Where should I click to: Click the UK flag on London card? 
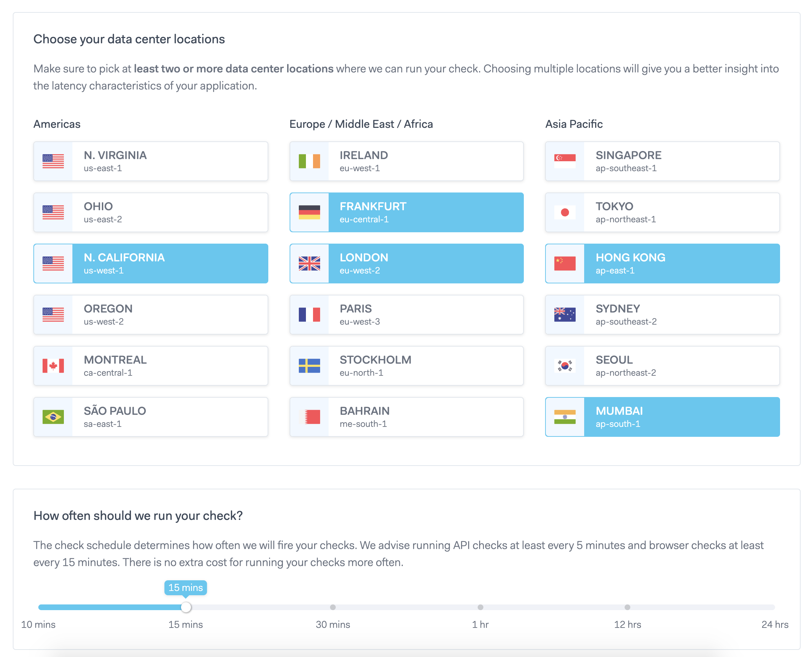309,264
